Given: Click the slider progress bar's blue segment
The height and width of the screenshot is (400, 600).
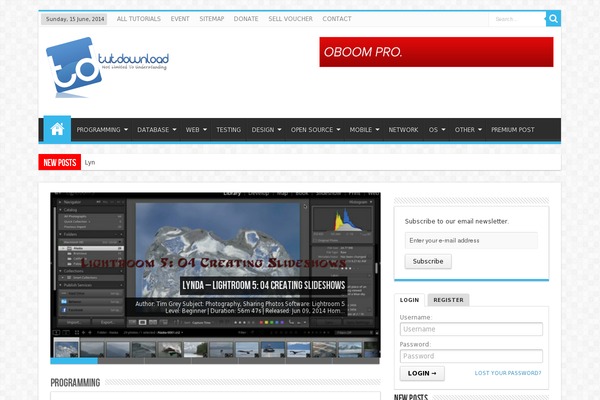Looking at the screenshot, I should pyautogui.click(x=74, y=361).
